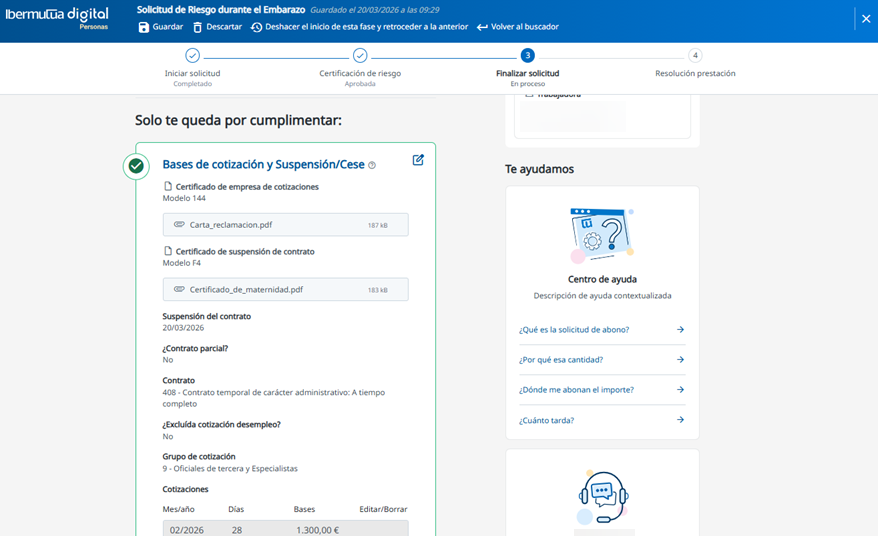Go to Iniciar solicitud step
Screen dimensions: 878x536
[192, 56]
